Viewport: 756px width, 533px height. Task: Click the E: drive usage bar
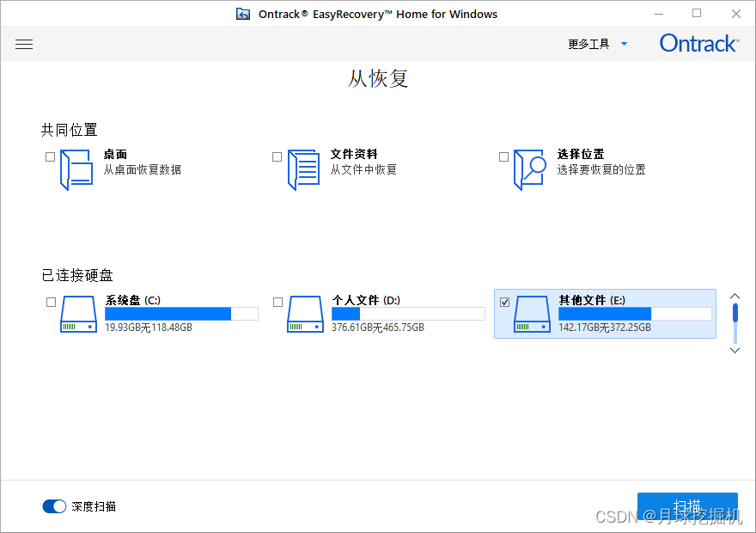pos(635,314)
